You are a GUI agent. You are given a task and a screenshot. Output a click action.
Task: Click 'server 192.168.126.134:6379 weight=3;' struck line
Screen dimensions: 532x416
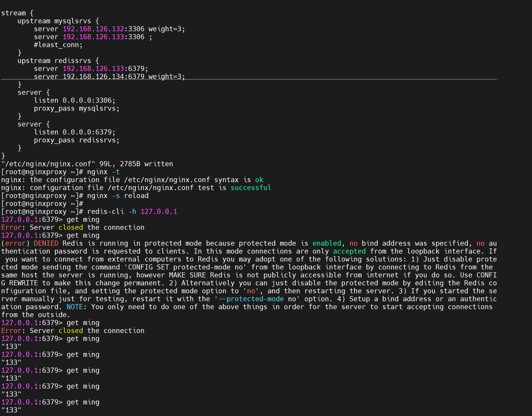[x=109, y=77]
